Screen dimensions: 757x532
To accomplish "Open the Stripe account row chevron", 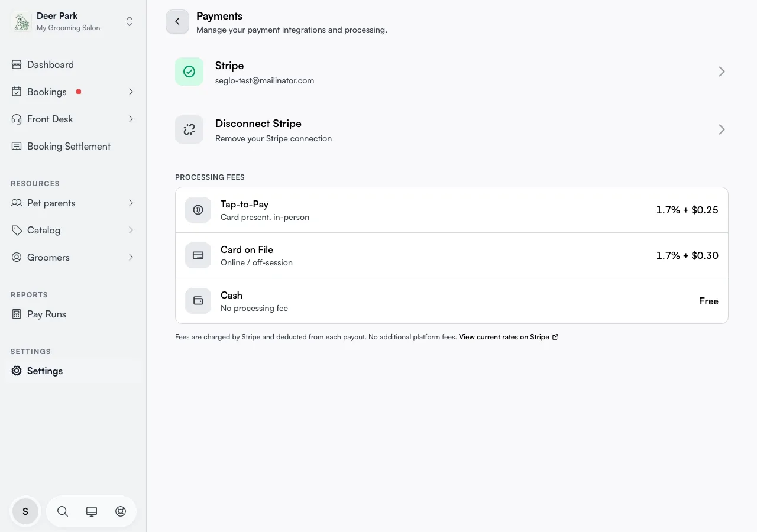I will [x=722, y=72].
